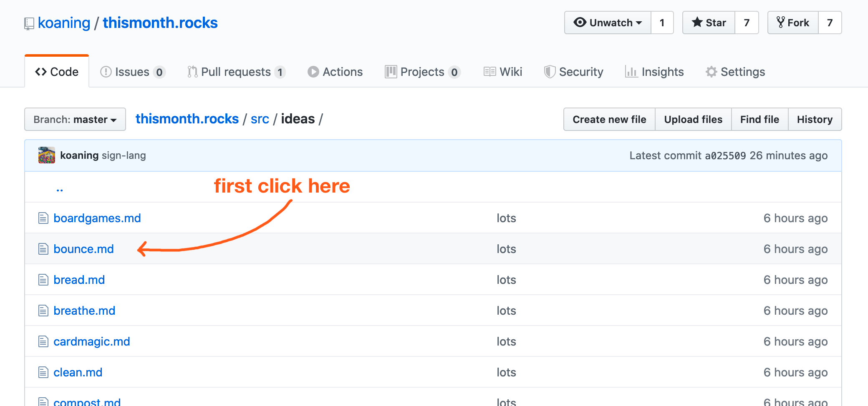Click the Code tab's angle brackets icon
The height and width of the screenshot is (406, 868).
[41, 72]
